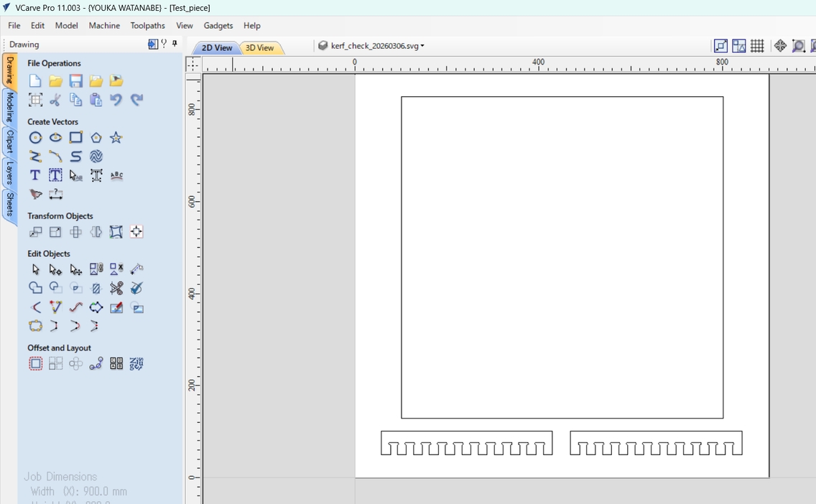Redo the last undone action

(x=136, y=99)
